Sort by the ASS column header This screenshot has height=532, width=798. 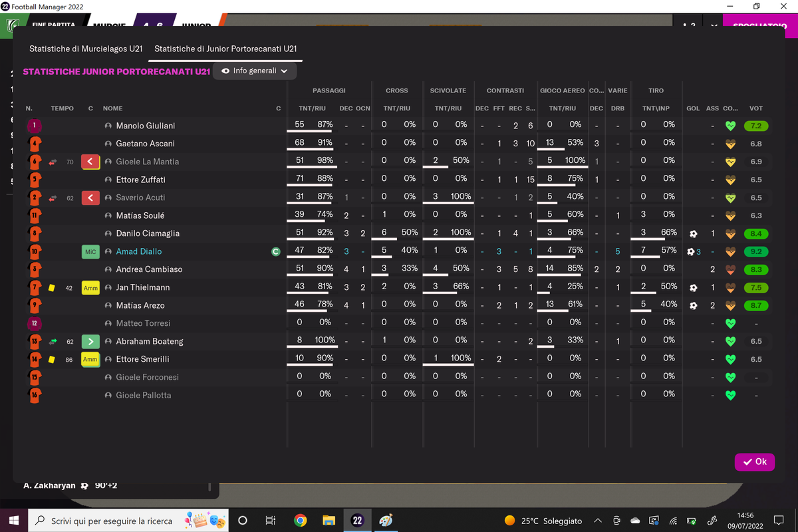pos(712,108)
